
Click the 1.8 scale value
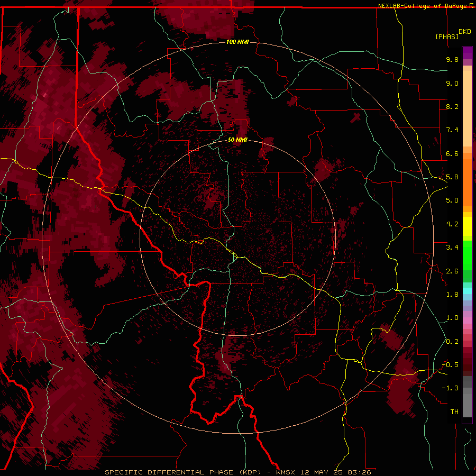452,295
